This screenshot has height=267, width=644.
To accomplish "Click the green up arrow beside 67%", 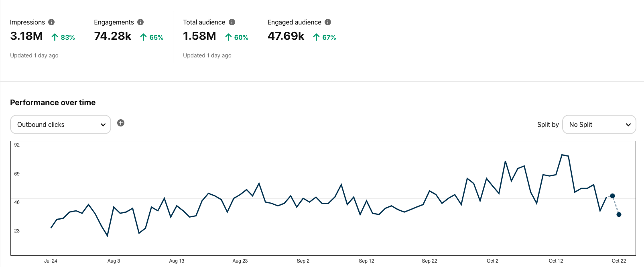I will coord(316,37).
